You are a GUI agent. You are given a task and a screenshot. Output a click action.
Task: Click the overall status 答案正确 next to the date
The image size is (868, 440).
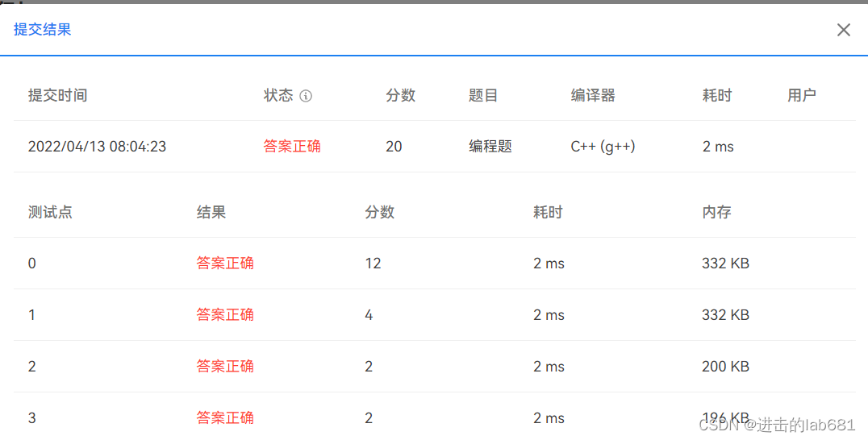292,147
